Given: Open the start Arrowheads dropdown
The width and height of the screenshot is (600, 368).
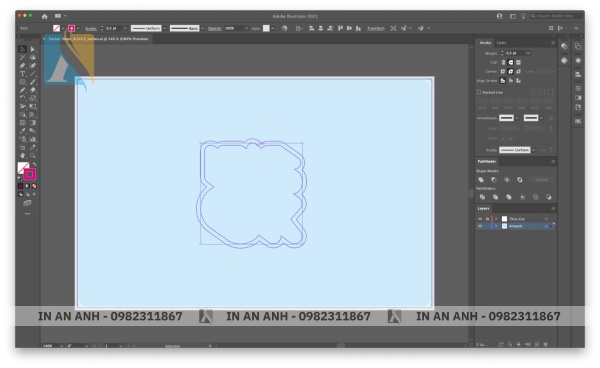Looking at the screenshot, I should click(x=517, y=118).
